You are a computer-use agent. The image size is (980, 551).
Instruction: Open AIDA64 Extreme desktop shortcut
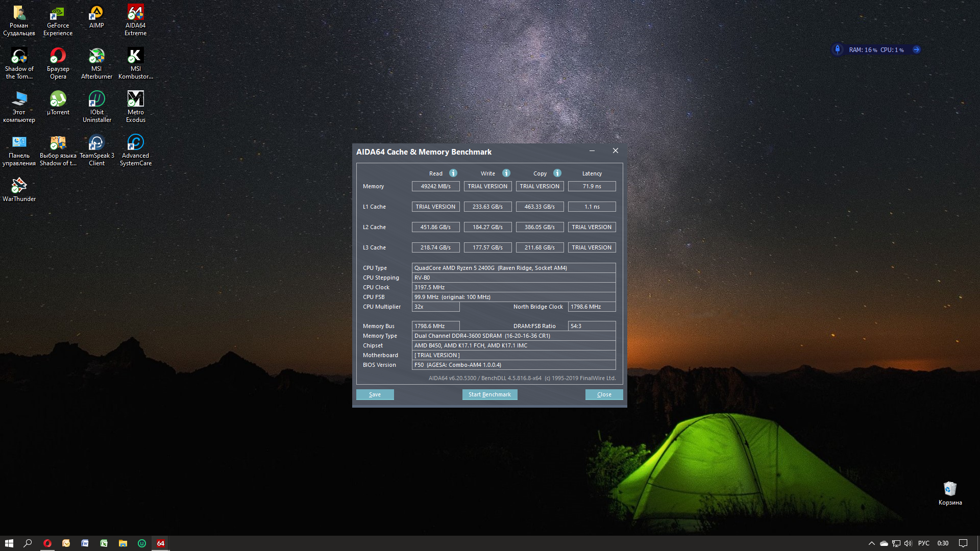point(135,19)
